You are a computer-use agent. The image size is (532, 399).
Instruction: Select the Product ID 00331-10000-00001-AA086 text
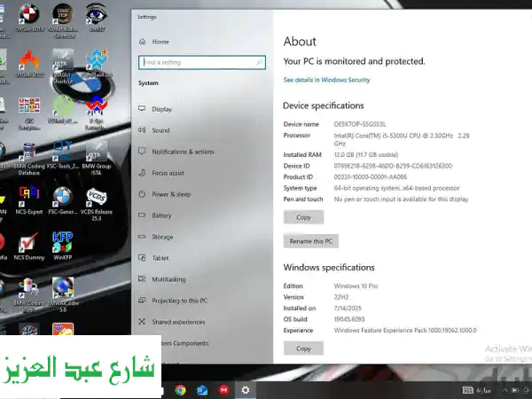point(370,177)
